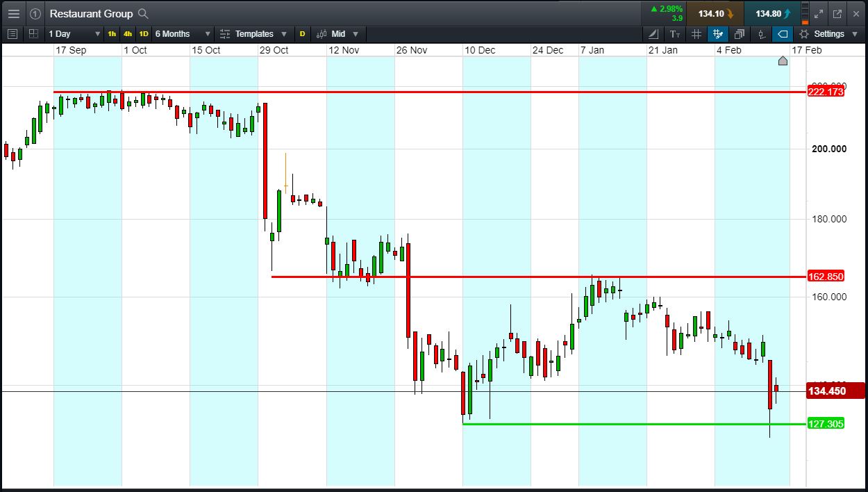Pop out chart into new window
The image size is (868, 492).
(837, 13)
